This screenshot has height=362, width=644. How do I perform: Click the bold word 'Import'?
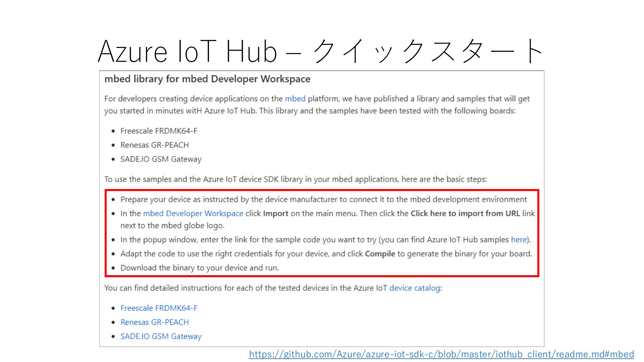276,214
